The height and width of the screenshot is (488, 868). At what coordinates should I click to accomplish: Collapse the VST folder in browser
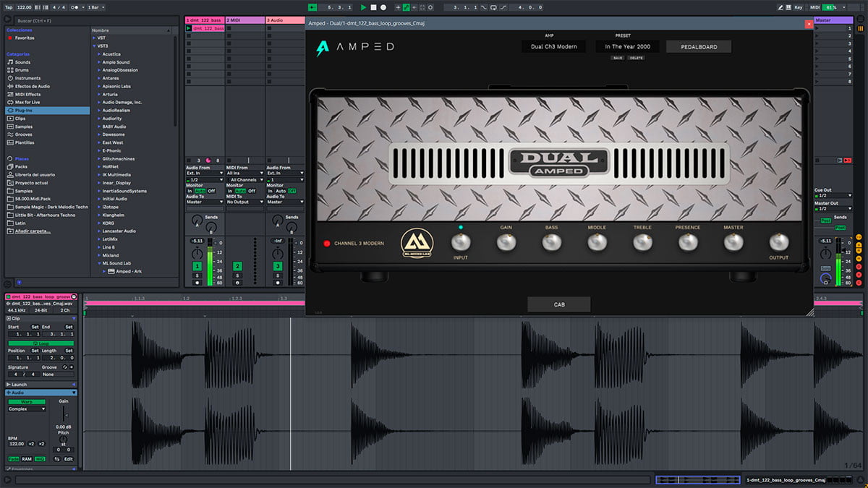(x=94, y=38)
